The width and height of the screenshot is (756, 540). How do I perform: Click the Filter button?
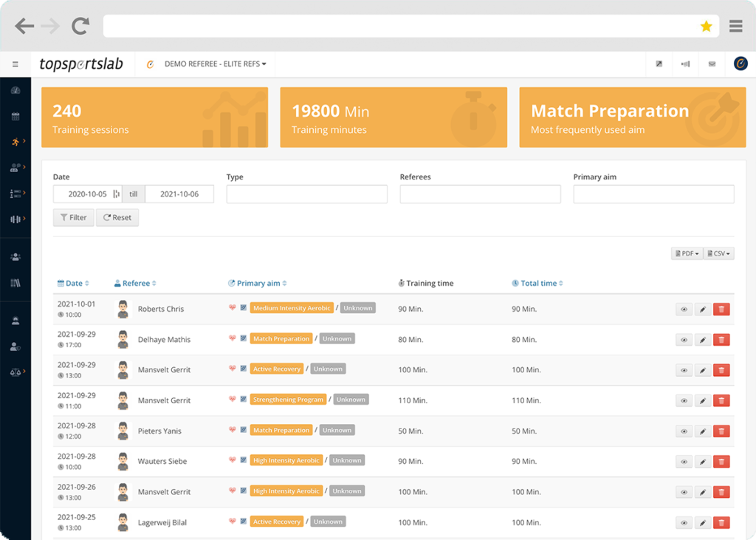pos(73,217)
